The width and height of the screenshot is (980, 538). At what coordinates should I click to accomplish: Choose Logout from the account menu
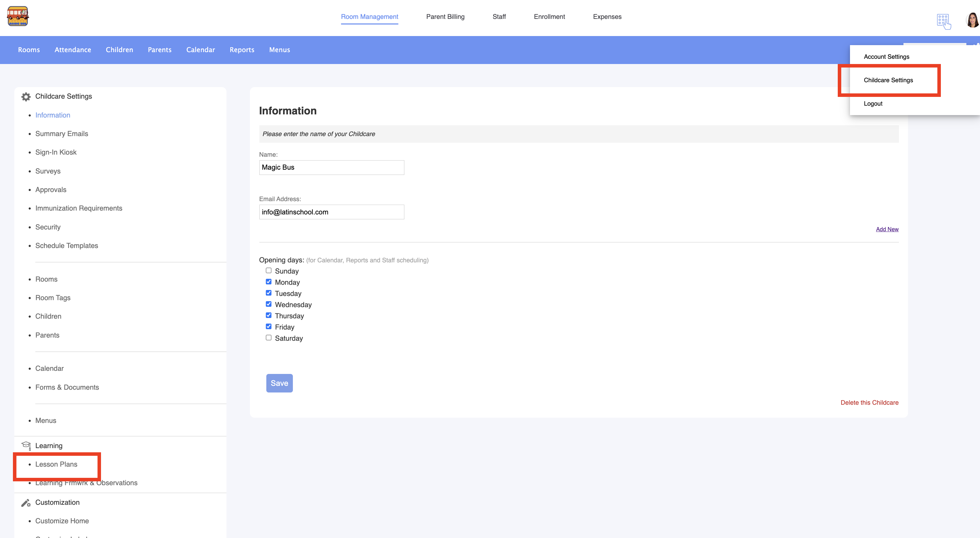tap(873, 104)
